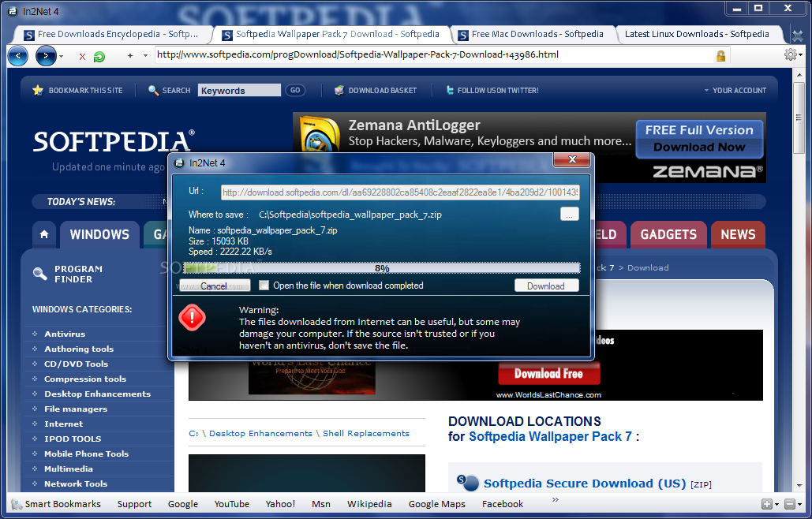
Task: Click the Cancel button in download dialog
Action: pyautogui.click(x=215, y=286)
